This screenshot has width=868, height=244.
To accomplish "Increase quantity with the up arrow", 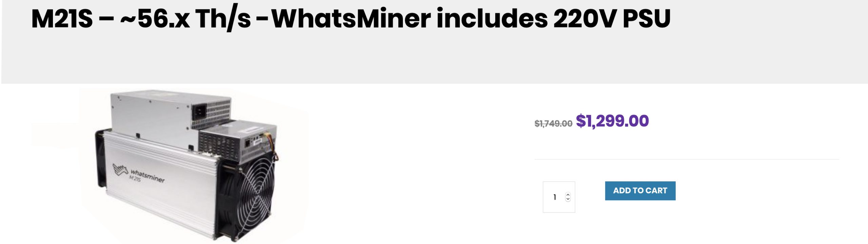I will tap(568, 195).
